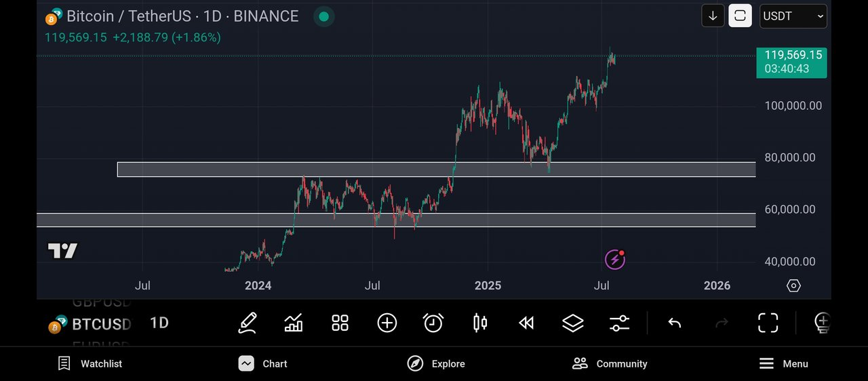Open the layout grid templates icon
The height and width of the screenshot is (381, 868).
[340, 323]
